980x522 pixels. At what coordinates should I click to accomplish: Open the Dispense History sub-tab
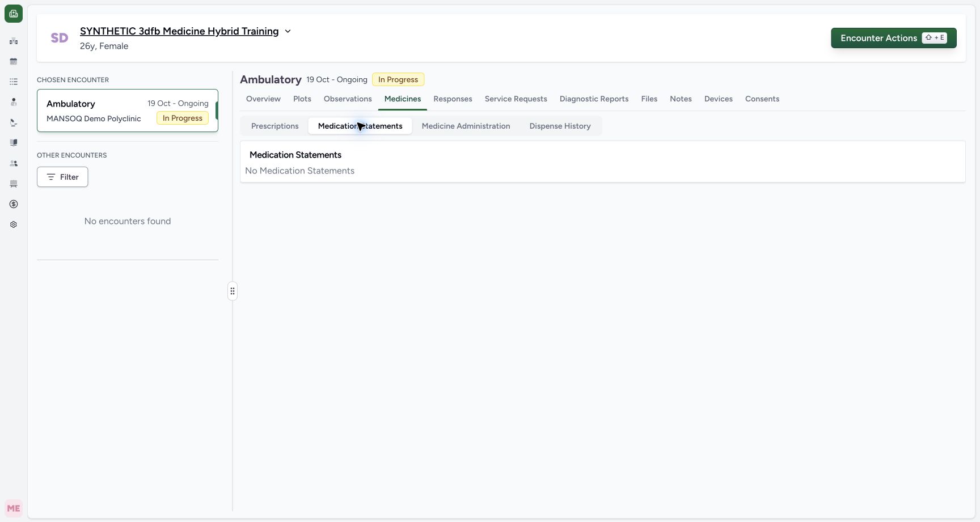(560, 126)
